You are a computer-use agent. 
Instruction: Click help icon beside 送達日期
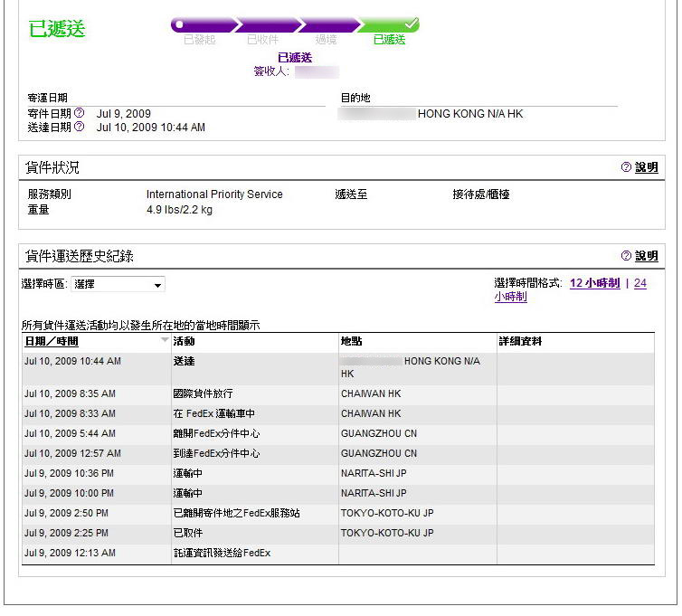pos(80,127)
